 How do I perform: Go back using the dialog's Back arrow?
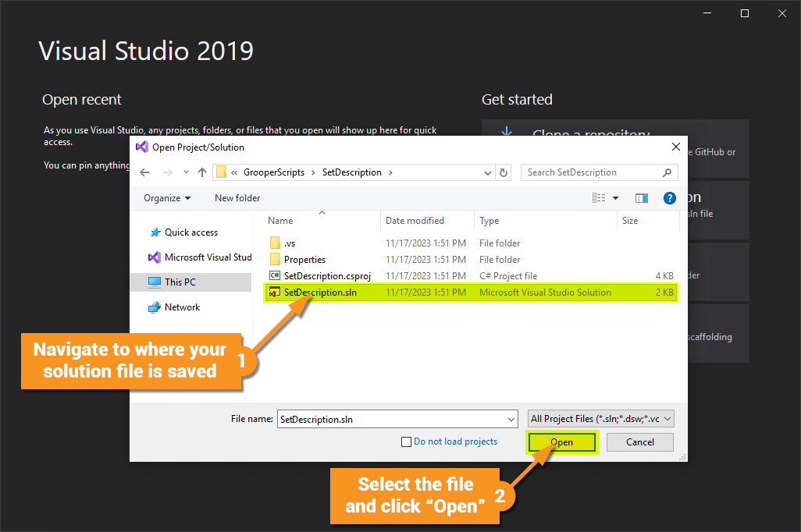[144, 172]
